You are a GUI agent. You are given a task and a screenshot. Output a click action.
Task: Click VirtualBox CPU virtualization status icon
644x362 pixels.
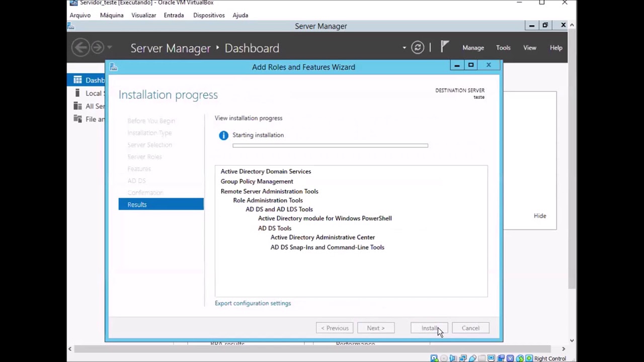[510, 358]
